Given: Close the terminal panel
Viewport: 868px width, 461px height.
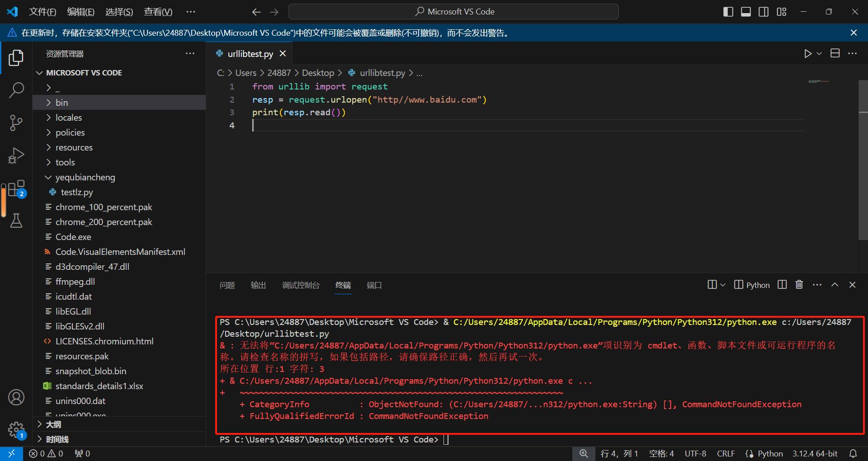Looking at the screenshot, I should [852, 285].
